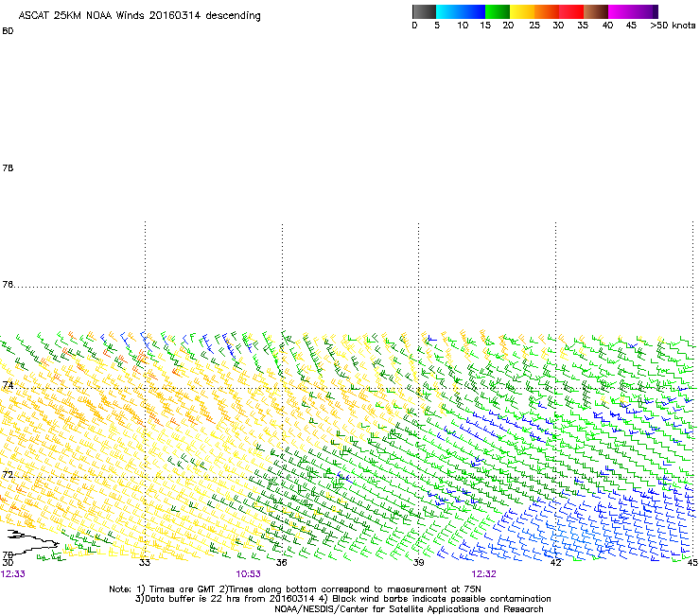The width and height of the screenshot is (700, 615).
Task: Click the latitude label 74
Action: [8, 385]
